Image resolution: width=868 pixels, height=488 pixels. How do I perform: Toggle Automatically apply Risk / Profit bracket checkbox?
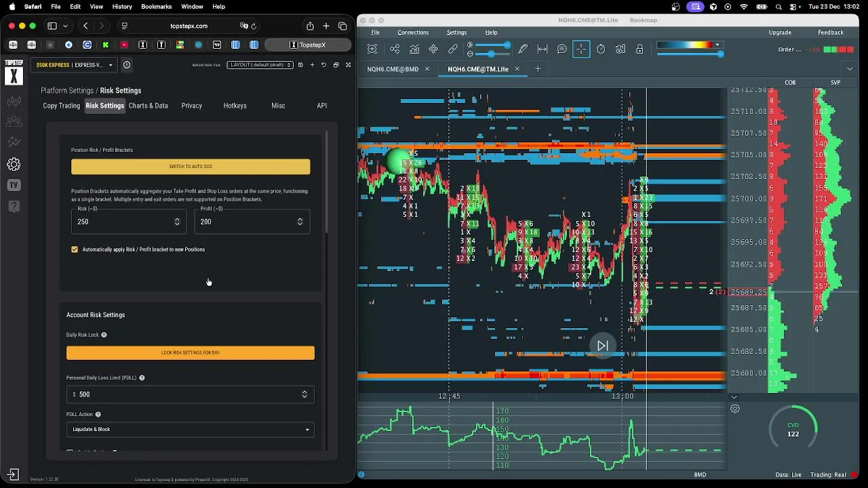point(75,249)
